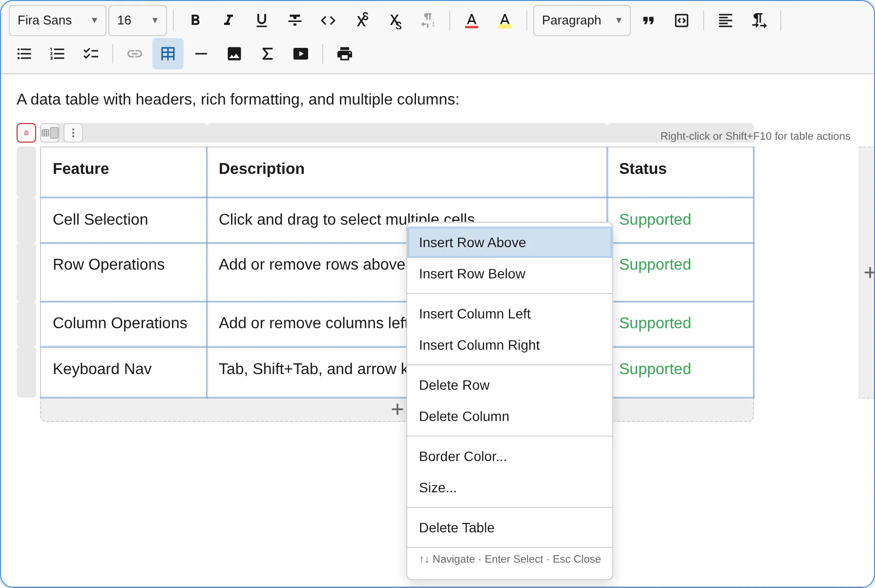875x588 pixels.
Task: Click the Feature header cell
Action: click(124, 172)
